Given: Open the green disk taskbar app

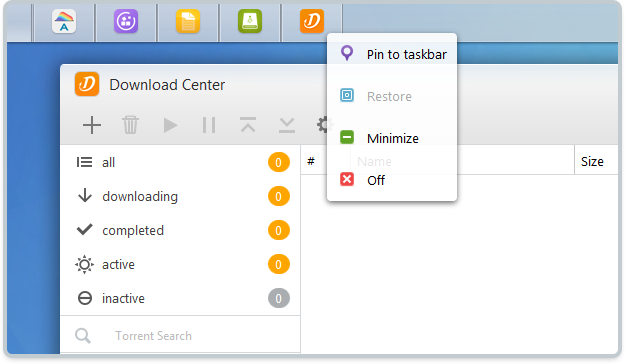Looking at the screenshot, I should point(250,21).
